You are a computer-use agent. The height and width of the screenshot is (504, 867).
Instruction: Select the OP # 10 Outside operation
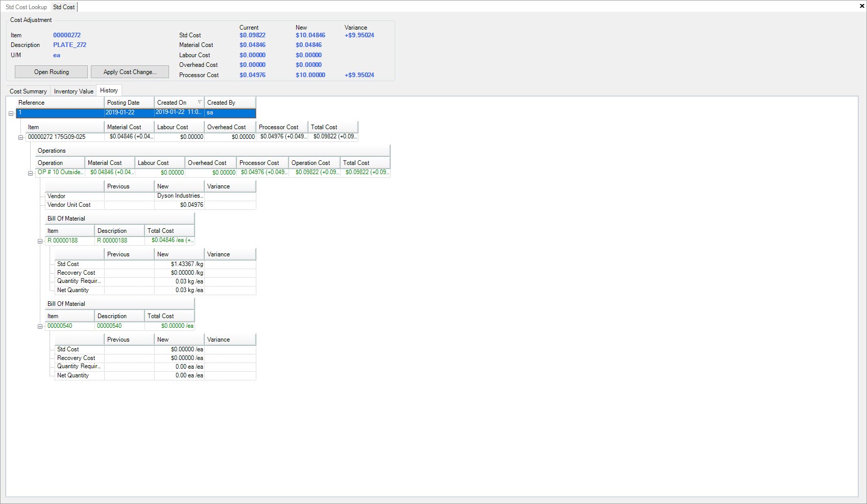(60, 173)
